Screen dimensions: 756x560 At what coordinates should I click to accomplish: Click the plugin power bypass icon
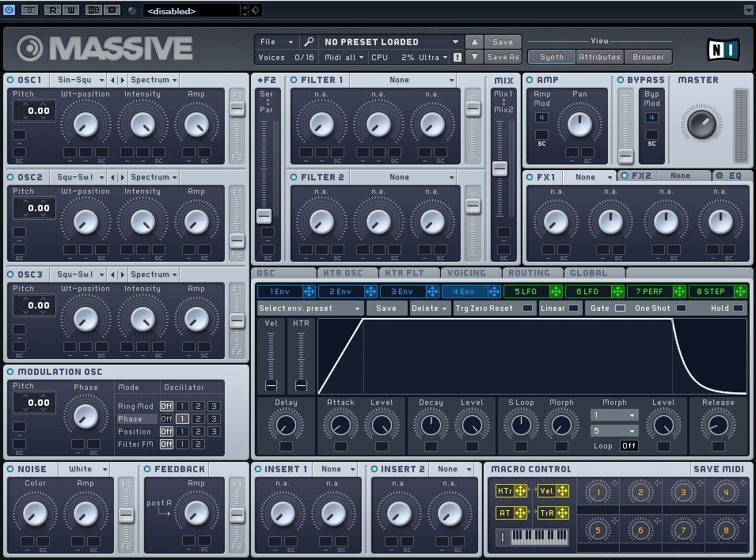(9, 9)
